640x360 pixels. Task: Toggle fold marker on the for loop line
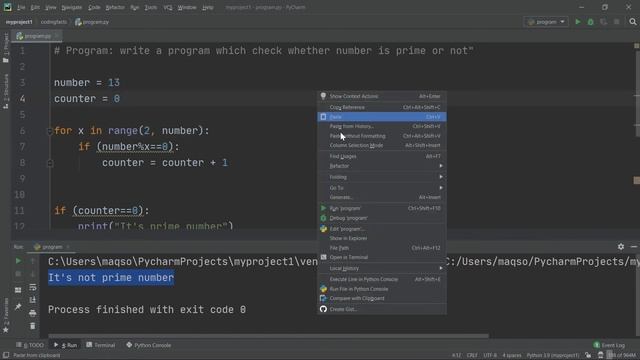[50, 131]
